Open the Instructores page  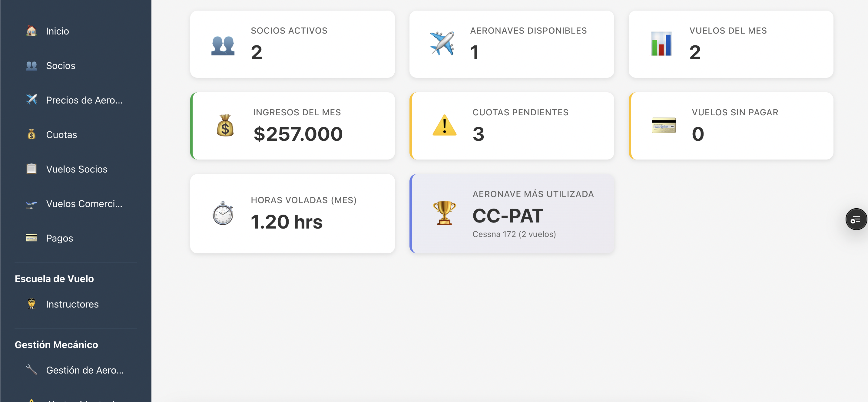tap(72, 304)
